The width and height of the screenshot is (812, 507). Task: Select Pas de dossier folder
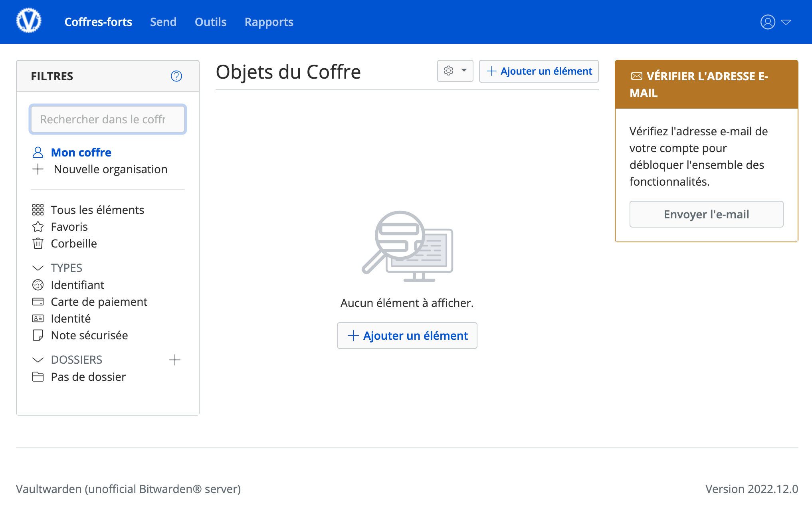point(88,377)
